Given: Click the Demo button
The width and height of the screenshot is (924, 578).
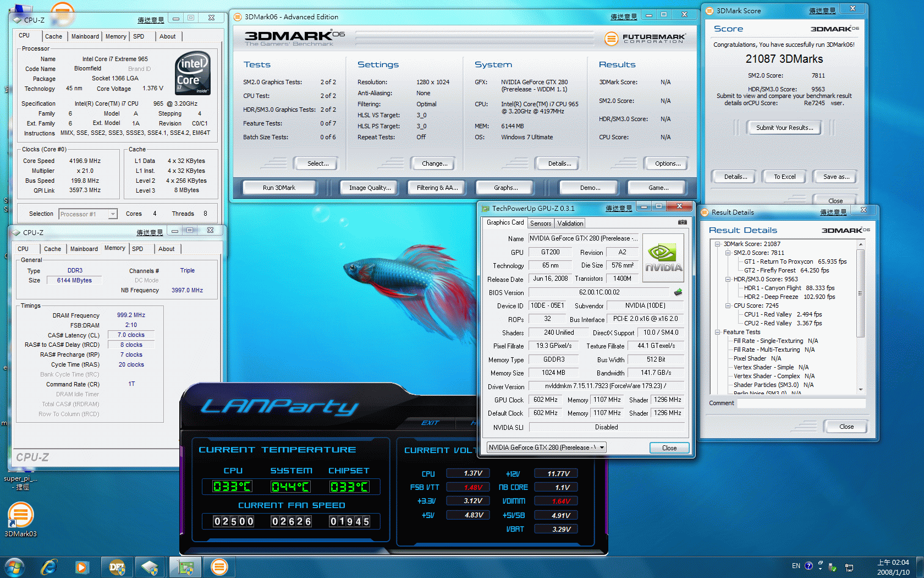Looking at the screenshot, I should click(590, 188).
